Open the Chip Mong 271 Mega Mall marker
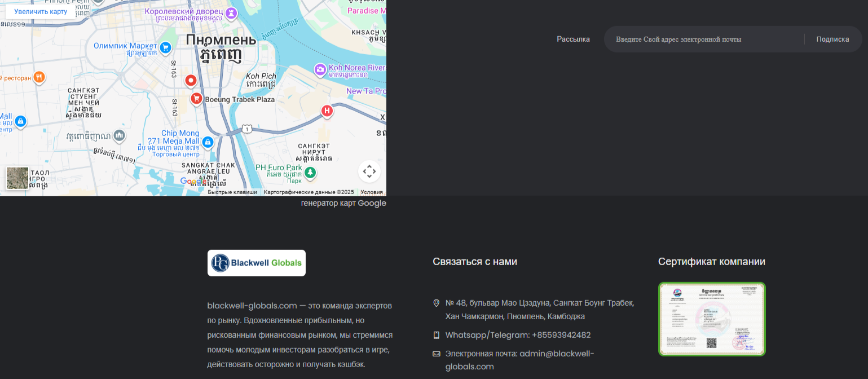Viewport: 868px width, 379px height. [x=208, y=142]
